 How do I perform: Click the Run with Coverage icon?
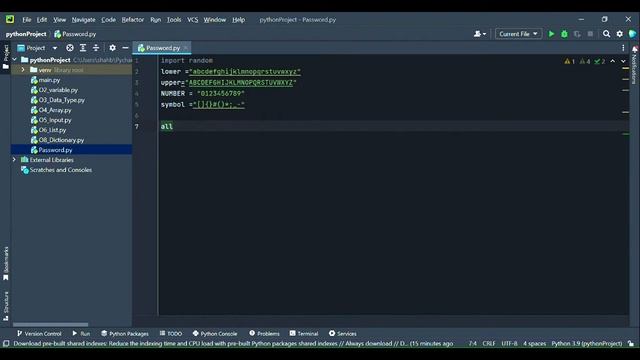pos(577,34)
